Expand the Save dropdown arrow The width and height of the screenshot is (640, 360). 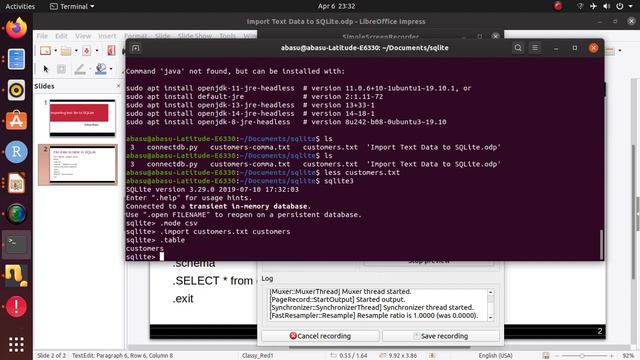97,51
